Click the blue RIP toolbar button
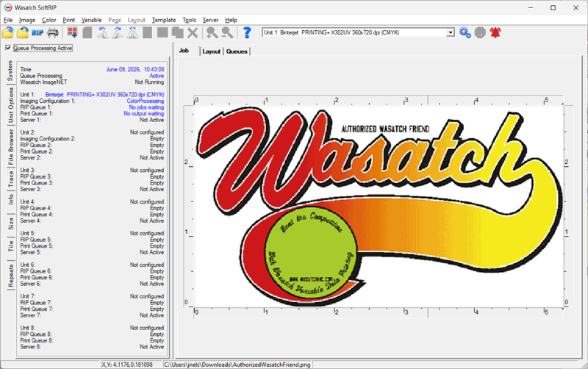 (x=37, y=32)
